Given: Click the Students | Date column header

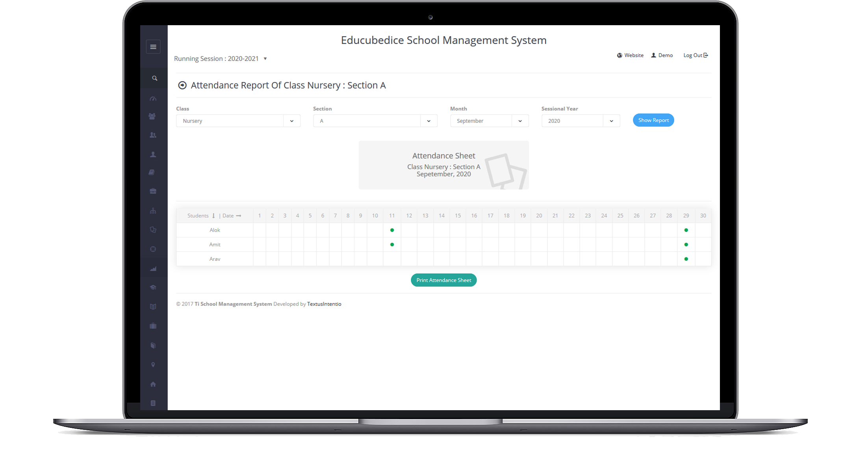Looking at the screenshot, I should [x=214, y=216].
